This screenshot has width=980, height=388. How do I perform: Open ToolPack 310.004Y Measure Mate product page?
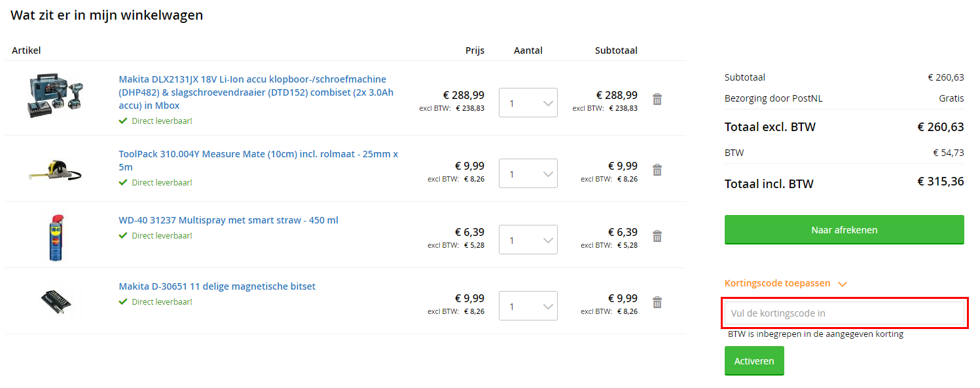pos(259,161)
